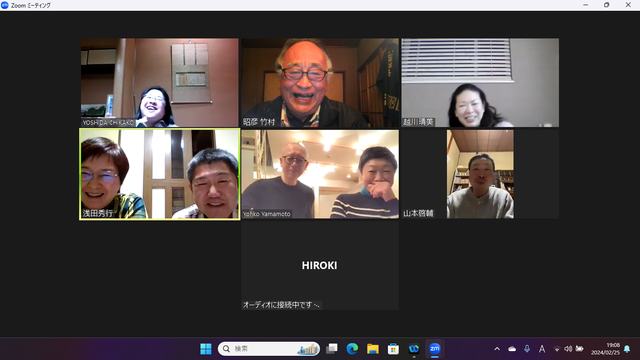640x360 pixels.
Task: Select the HIROKI participant tile
Action: (320, 265)
